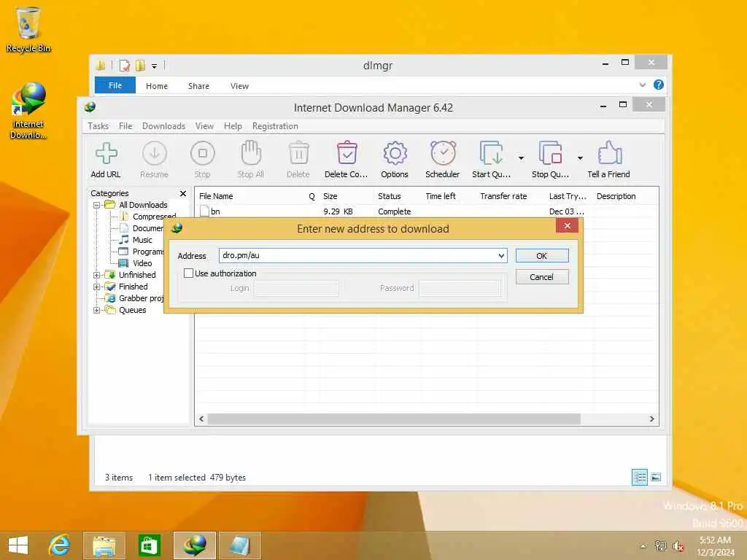
Task: Click the Stop All hand icon
Action: (x=251, y=153)
